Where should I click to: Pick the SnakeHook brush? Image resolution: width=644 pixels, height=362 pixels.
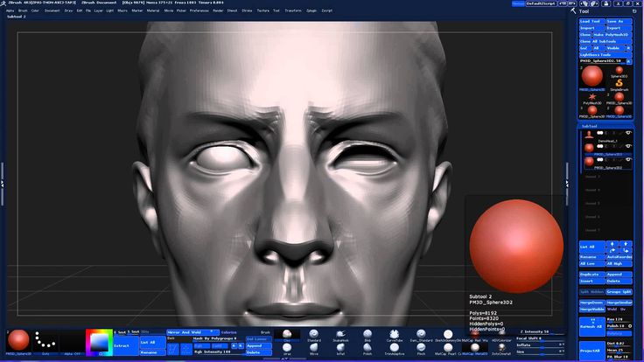[339, 333]
